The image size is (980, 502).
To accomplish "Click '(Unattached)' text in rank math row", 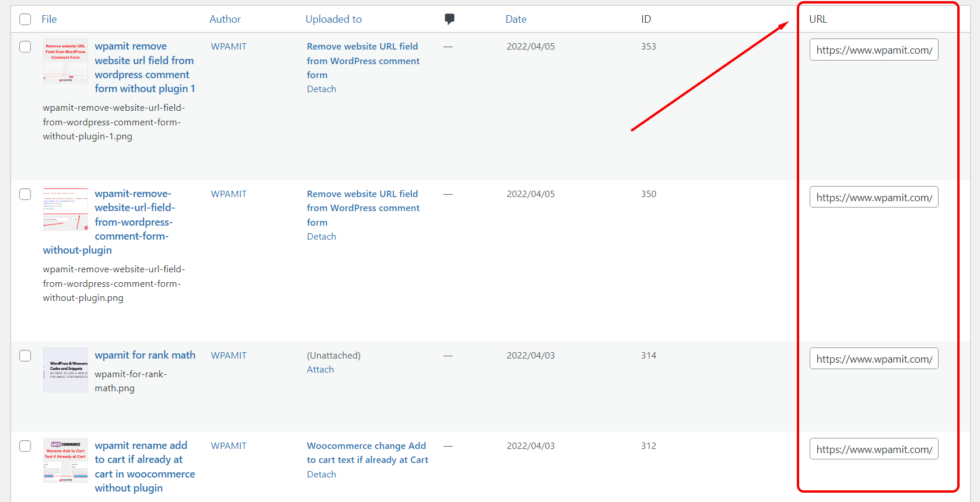I will pyautogui.click(x=334, y=356).
